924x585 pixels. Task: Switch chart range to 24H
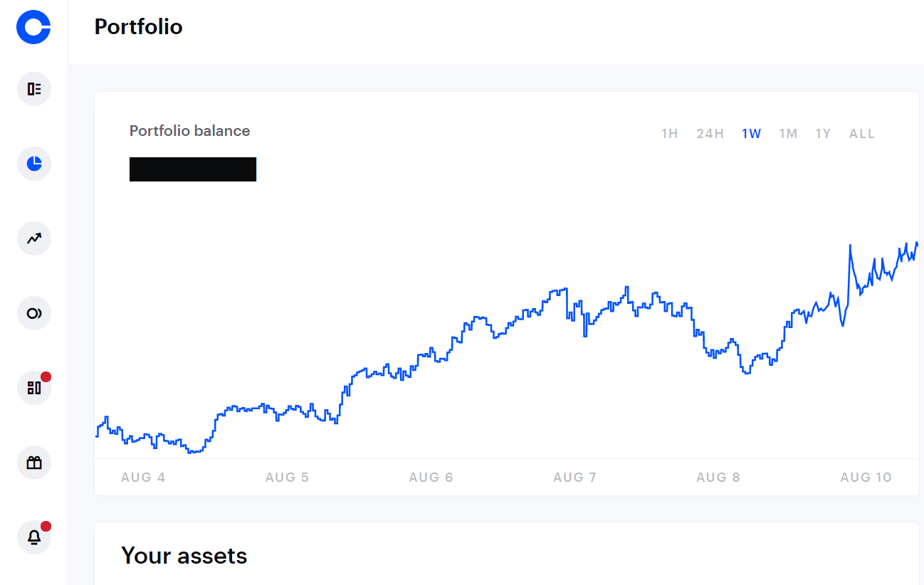[x=710, y=134]
